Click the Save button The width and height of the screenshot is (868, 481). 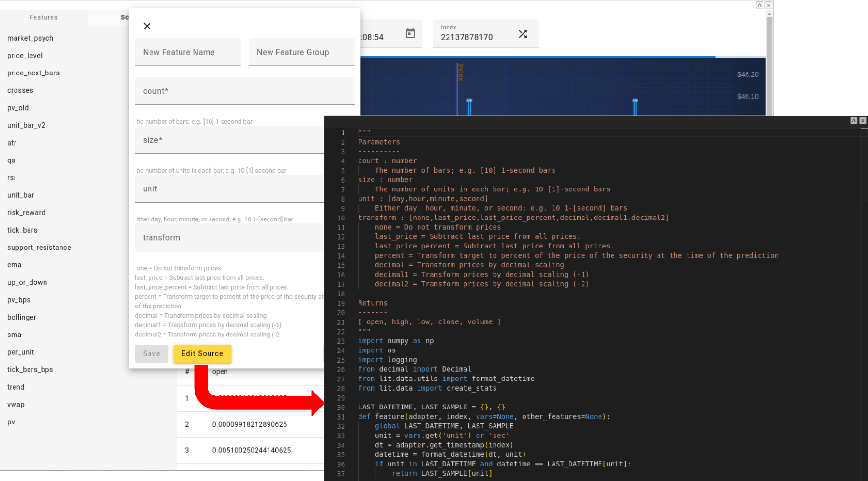pyautogui.click(x=151, y=353)
